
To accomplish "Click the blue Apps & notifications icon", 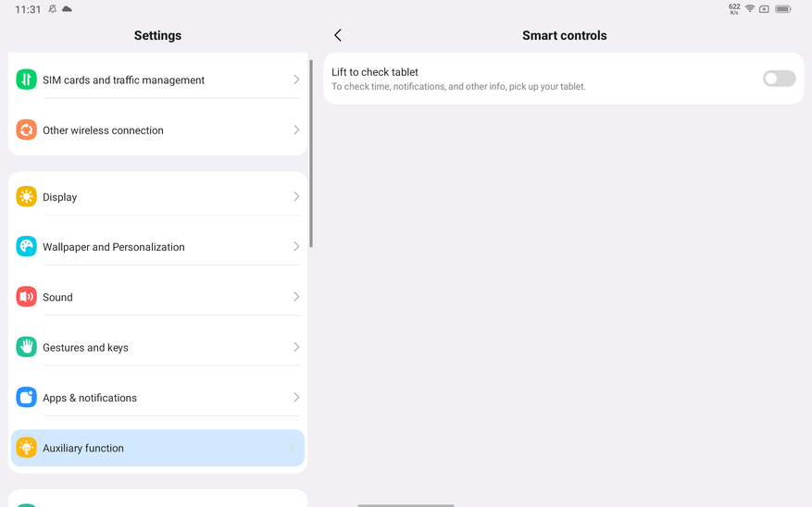I will [27, 397].
